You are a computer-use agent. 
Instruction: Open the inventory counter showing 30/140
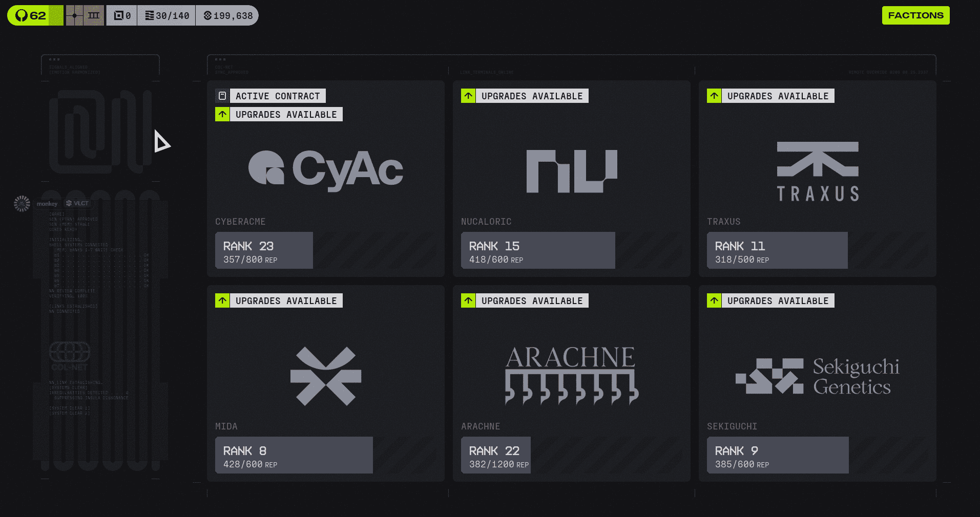(x=166, y=15)
